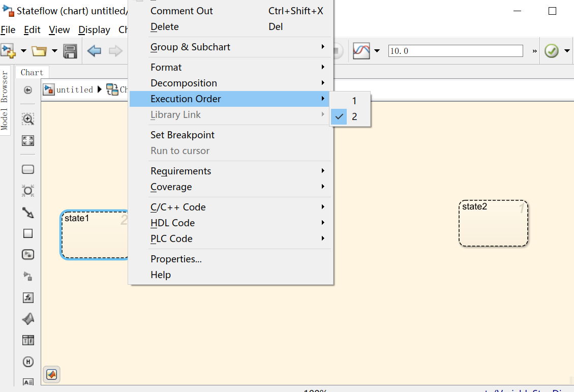Click the Fit to View icon

tap(28, 140)
